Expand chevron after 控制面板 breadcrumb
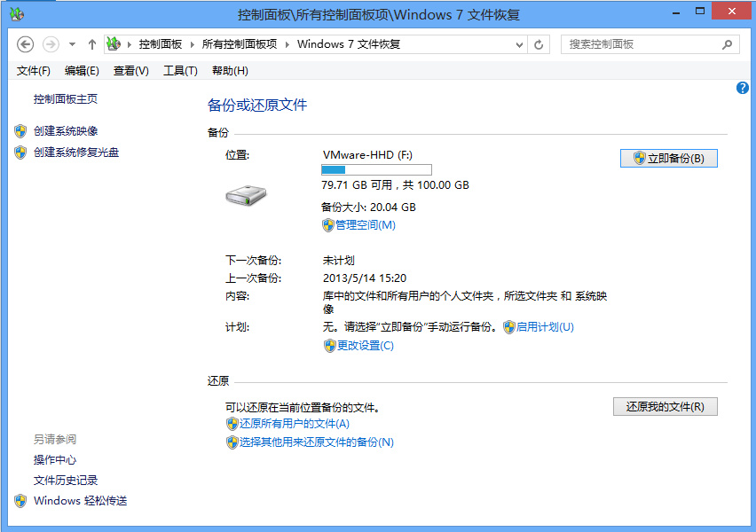This screenshot has height=532, width=756. click(x=192, y=44)
